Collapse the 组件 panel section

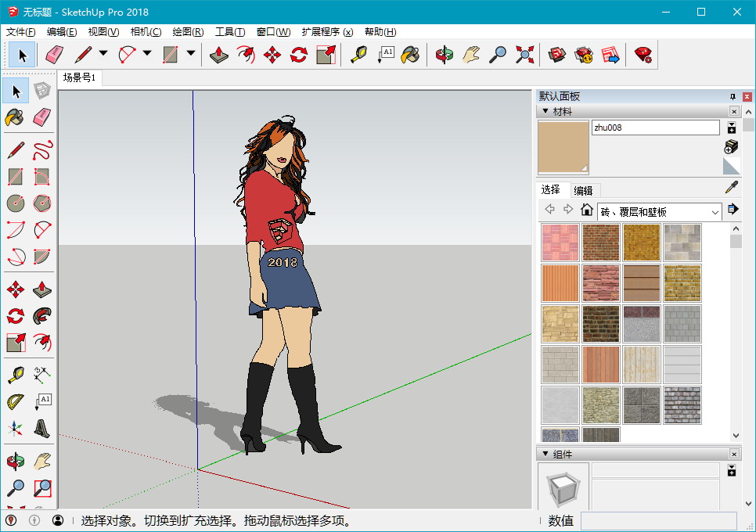click(545, 454)
